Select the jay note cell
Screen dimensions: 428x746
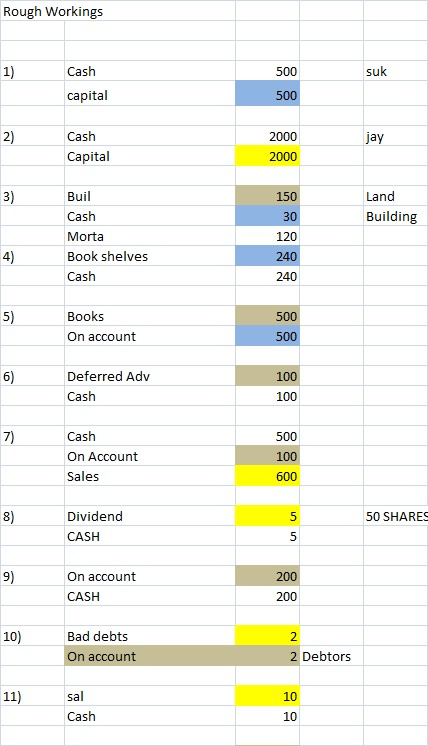tap(396, 136)
